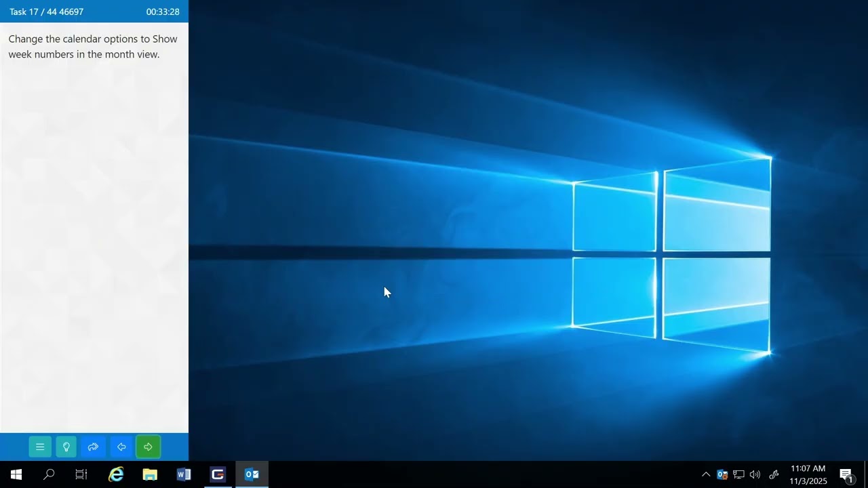The image size is (868, 488).
Task: Click the 'Change the calendar options' task instruction
Action: pos(93,47)
